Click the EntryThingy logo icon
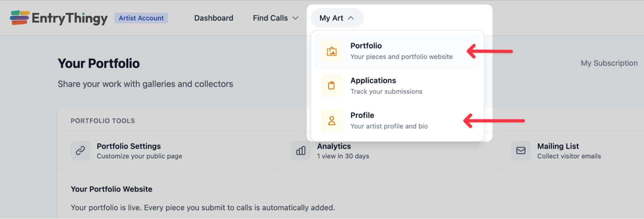Screen dimensions: 644x219 pyautogui.click(x=19, y=18)
